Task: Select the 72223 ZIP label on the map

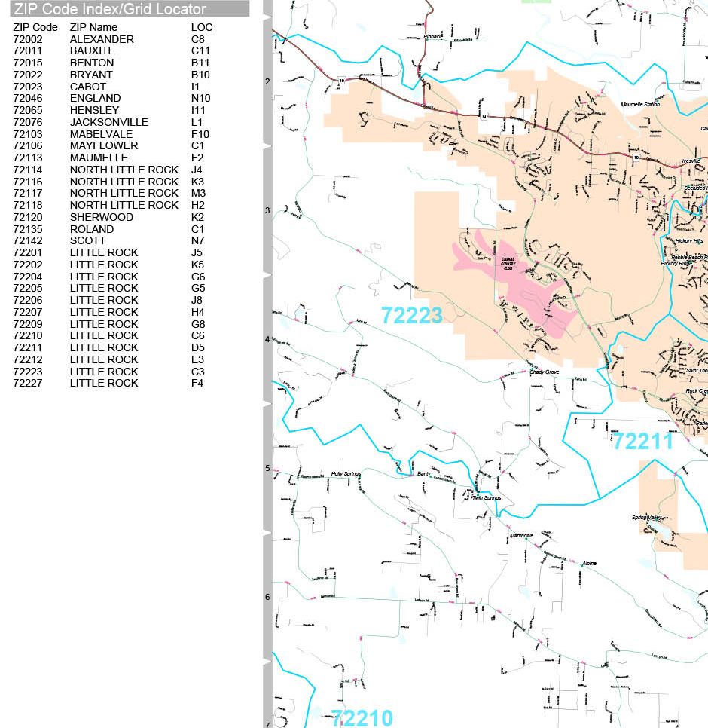Action: (x=411, y=316)
